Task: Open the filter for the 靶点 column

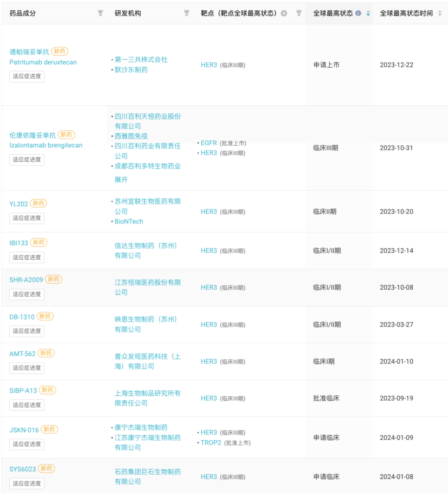Action: click(x=299, y=13)
